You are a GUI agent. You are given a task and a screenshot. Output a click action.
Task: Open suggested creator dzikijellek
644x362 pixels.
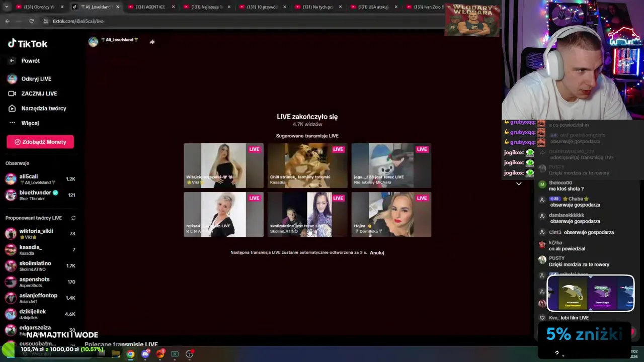40,314
